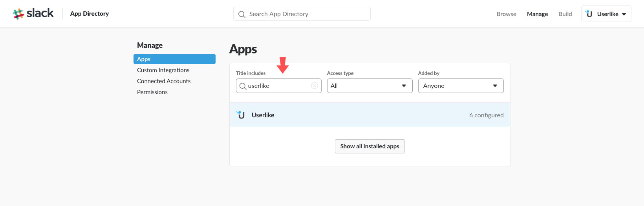The image size is (644, 206).
Task: Open Connected Accounts in sidebar
Action: [164, 81]
